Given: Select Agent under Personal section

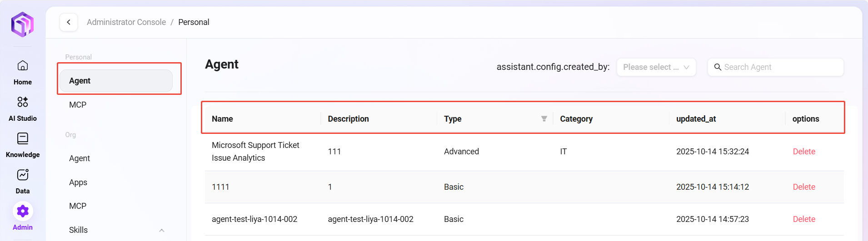Looking at the screenshot, I should [x=116, y=81].
